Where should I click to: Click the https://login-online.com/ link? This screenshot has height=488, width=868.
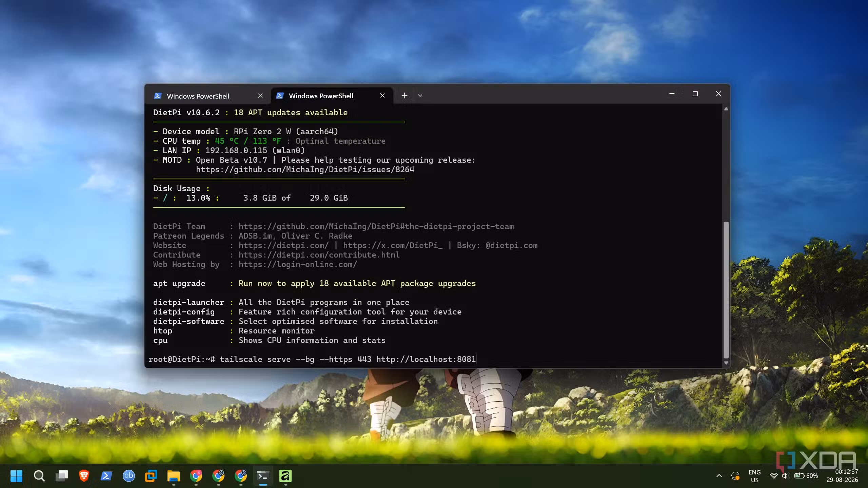pos(298,264)
